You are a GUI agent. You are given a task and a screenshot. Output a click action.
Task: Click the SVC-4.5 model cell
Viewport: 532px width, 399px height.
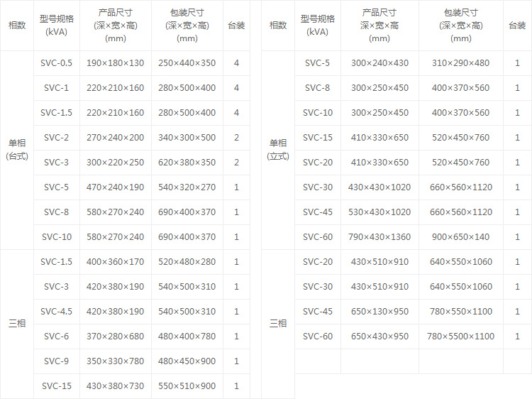[x=56, y=312]
